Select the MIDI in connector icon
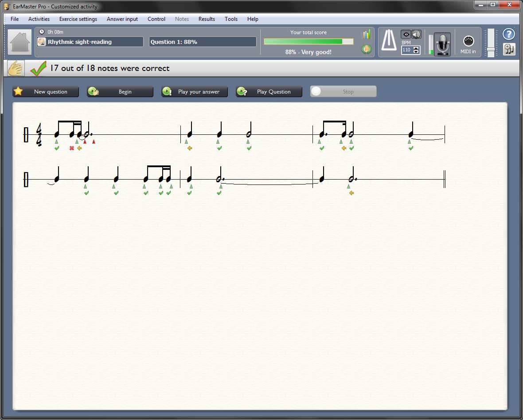Screen dimensions: 523x420 pos(468,41)
